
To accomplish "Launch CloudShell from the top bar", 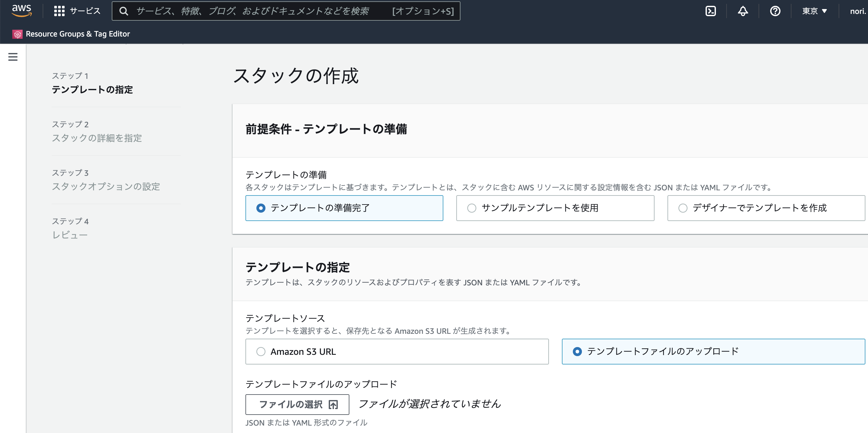I will click(x=711, y=11).
